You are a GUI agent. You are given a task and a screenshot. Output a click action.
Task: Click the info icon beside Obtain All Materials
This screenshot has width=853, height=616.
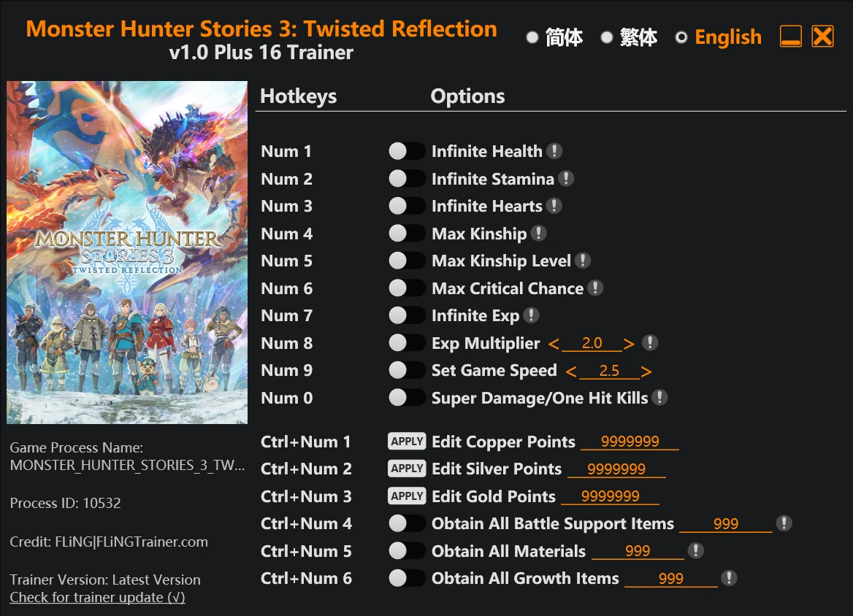696,551
